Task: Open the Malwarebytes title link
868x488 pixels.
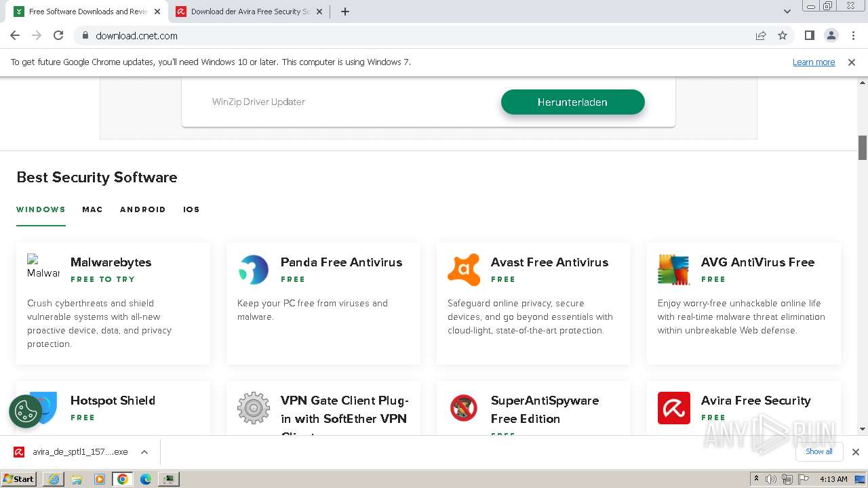Action: 111,262
